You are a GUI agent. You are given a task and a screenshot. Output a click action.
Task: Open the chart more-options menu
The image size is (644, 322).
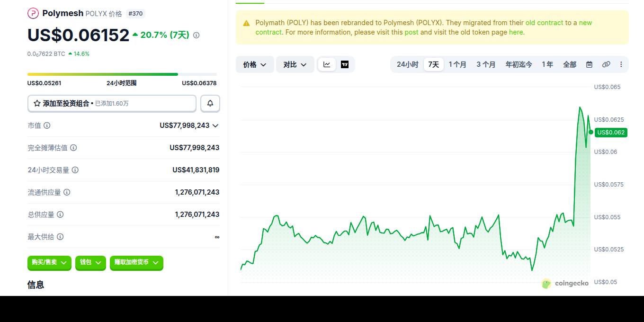[x=621, y=64]
